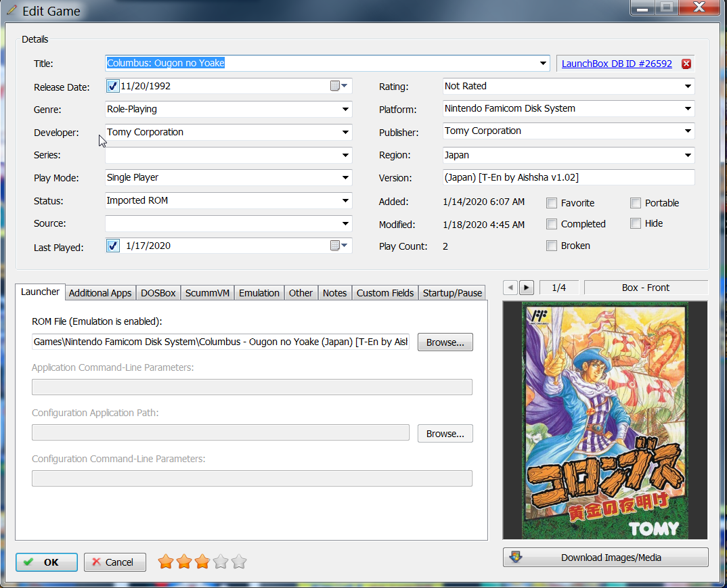
Task: Open the Custom Fields tab
Action: point(384,293)
